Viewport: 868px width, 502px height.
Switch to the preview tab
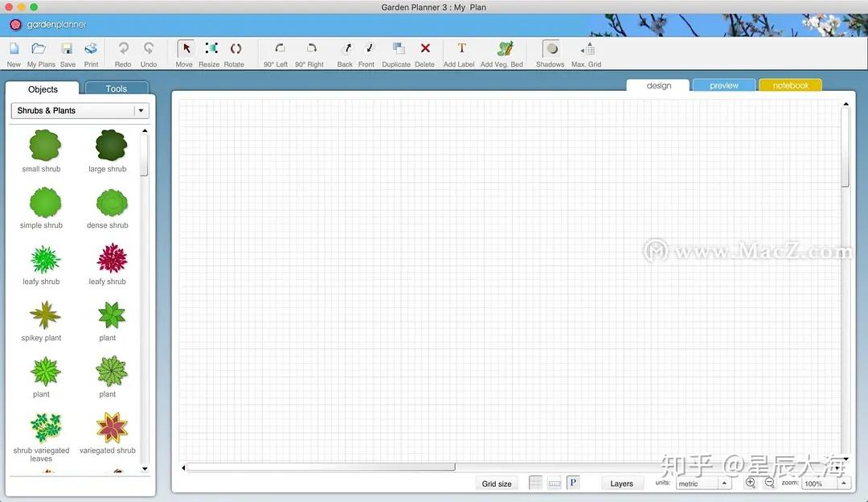723,84
